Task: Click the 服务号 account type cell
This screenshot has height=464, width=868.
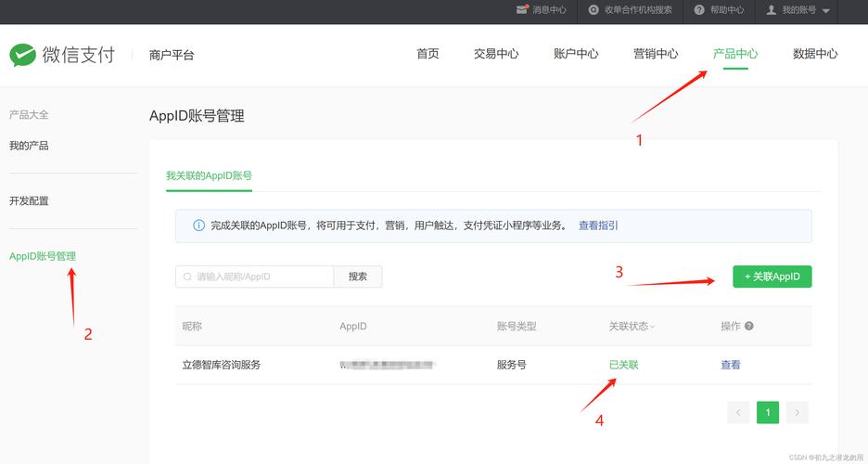Action: 512,365
